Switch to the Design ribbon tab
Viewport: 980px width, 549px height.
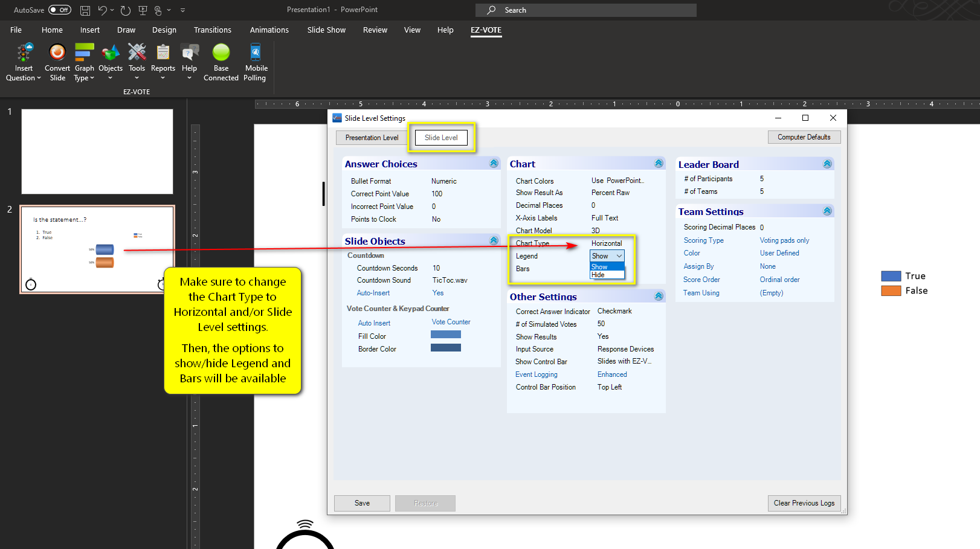pos(164,30)
